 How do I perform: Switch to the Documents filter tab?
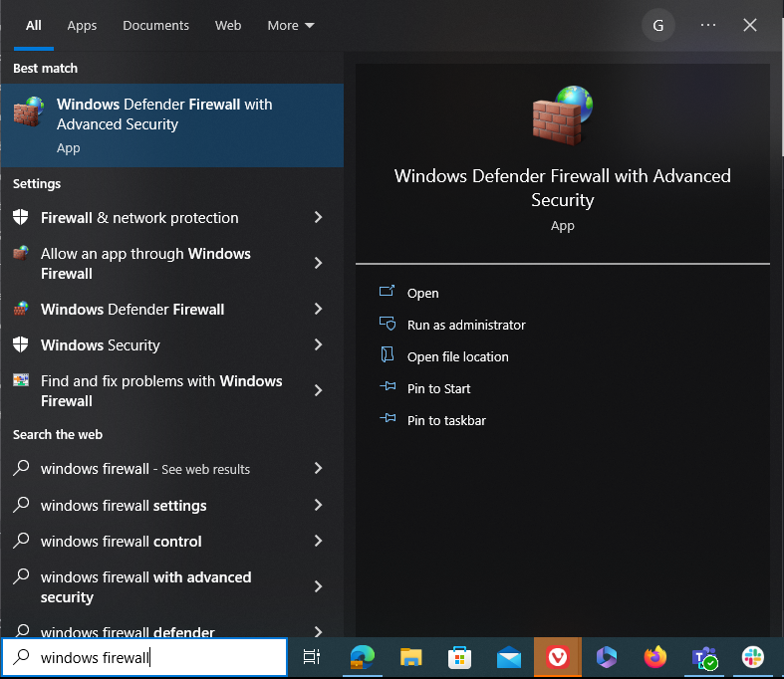point(156,26)
